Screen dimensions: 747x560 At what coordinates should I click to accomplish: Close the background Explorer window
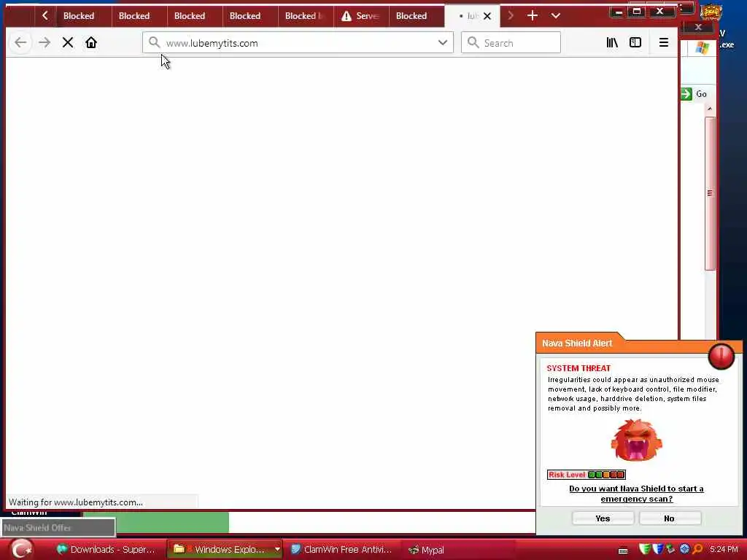tap(698, 27)
